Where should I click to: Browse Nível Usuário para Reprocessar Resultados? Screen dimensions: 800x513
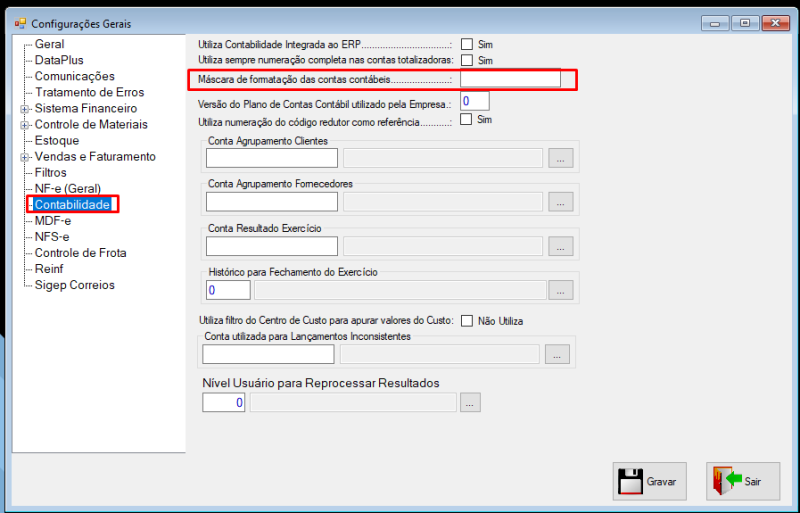470,402
